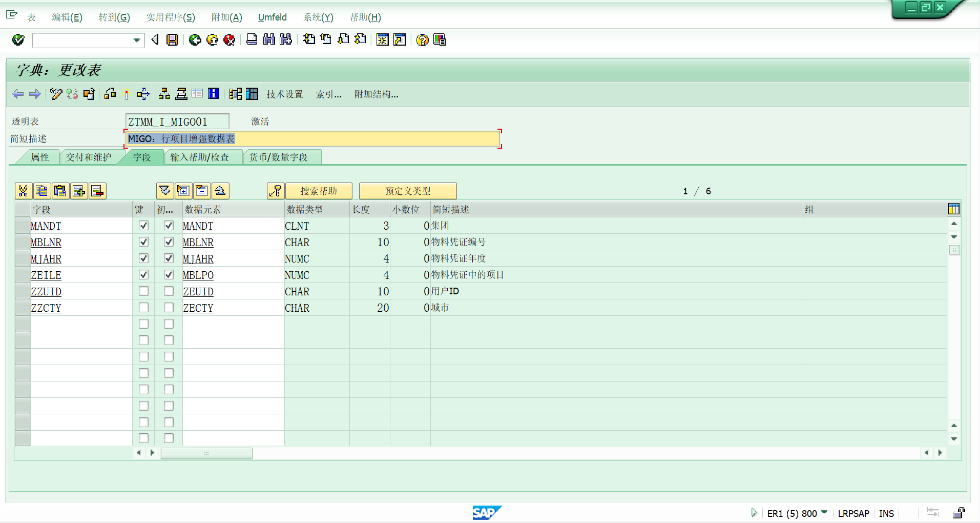Select the Cut fields icon
This screenshot has height=523, width=980.
pos(23,191)
